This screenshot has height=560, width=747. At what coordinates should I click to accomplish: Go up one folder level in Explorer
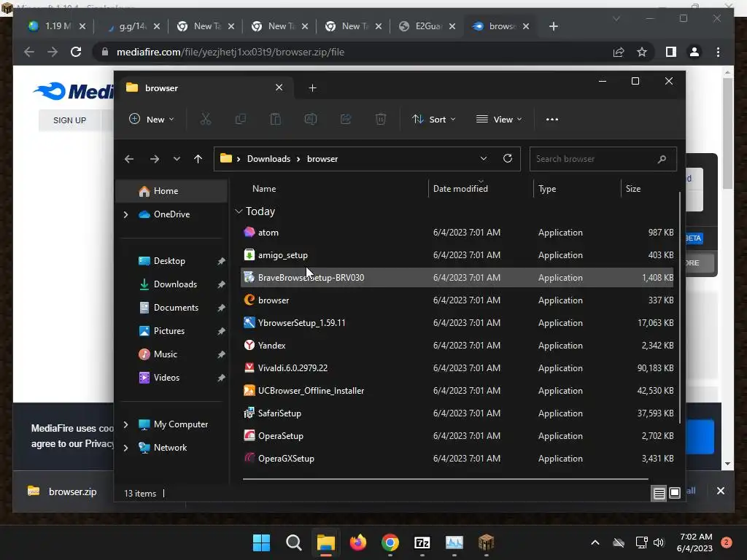(198, 159)
